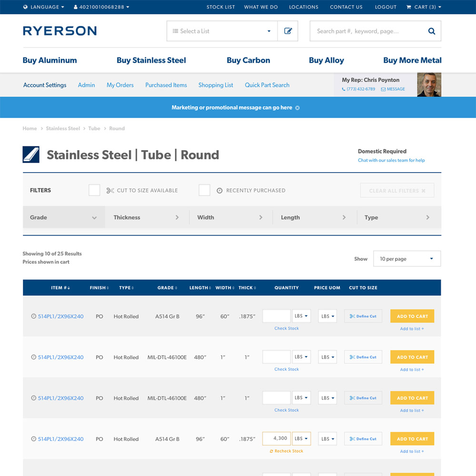Open Buy More Metal menu
The height and width of the screenshot is (476, 476).
(412, 60)
